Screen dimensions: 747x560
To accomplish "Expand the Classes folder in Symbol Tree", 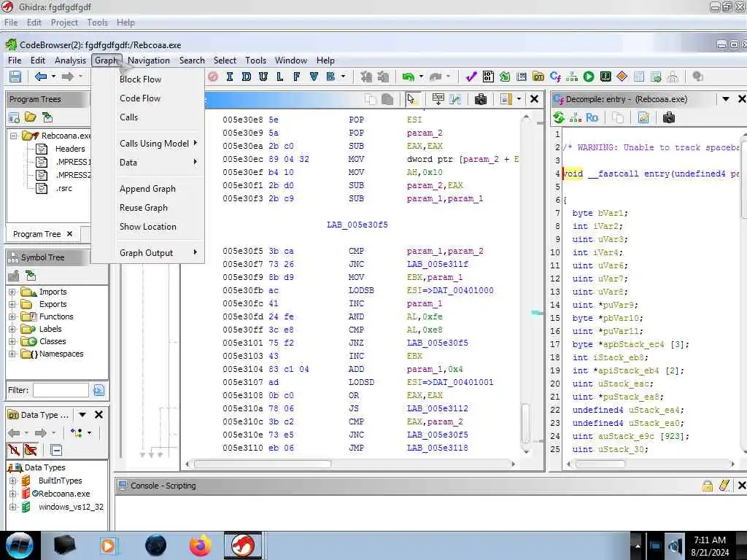I will 12,341.
